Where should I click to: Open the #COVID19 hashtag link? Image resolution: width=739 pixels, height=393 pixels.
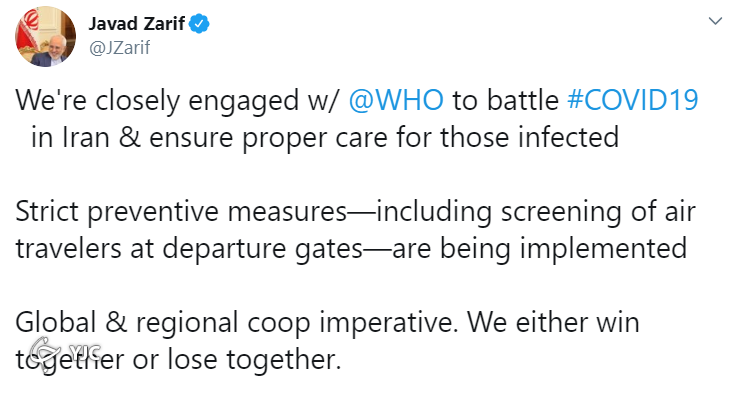(632, 100)
